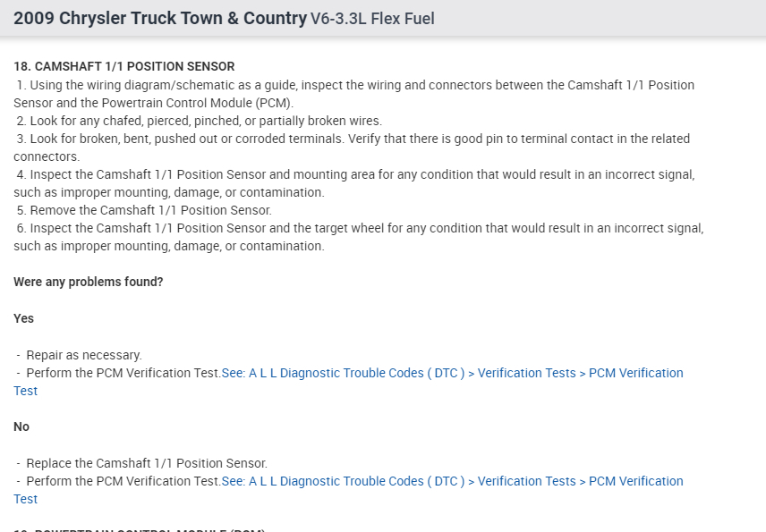Click the bold 'No' answer label
The height and width of the screenshot is (532, 766).
point(21,426)
